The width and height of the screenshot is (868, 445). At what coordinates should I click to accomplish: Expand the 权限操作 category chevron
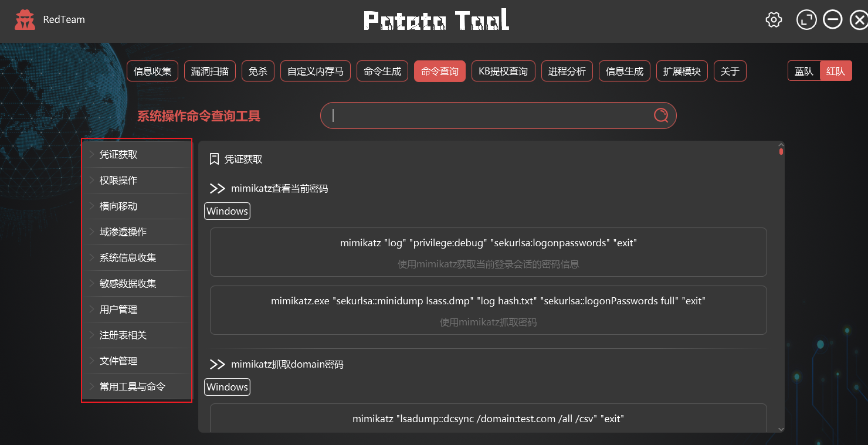(x=92, y=180)
